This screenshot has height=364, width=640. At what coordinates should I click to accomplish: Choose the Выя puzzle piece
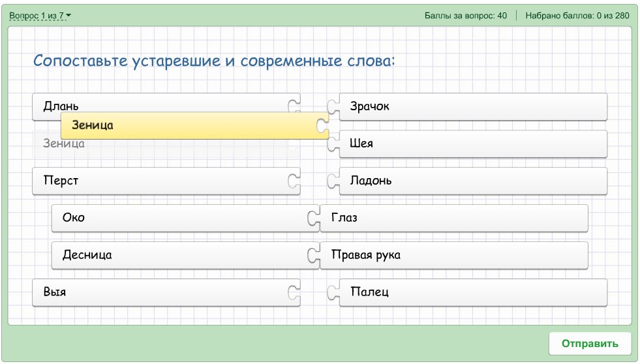[166, 292]
